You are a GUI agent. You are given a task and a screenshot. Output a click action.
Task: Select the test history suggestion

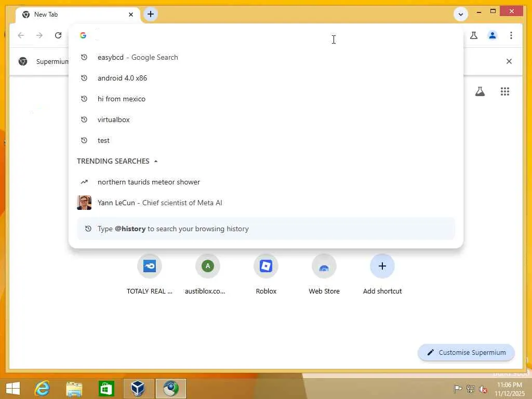265,140
